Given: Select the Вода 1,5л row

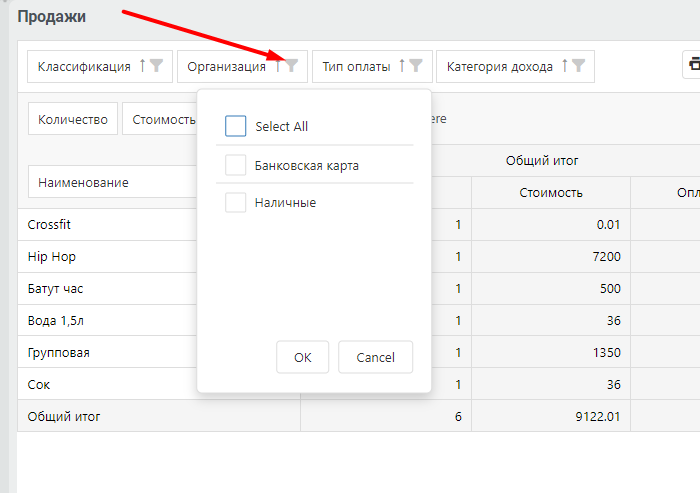Looking at the screenshot, I should click(107, 321).
